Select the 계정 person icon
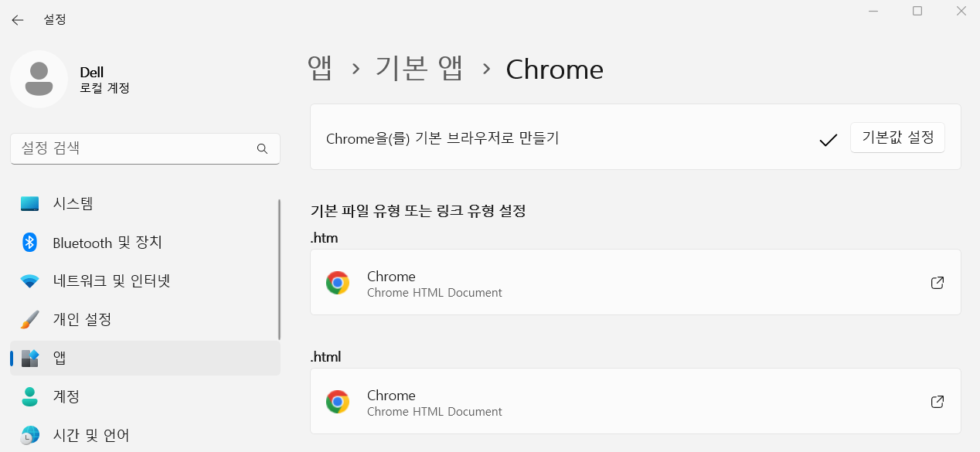980x452 pixels. point(30,396)
